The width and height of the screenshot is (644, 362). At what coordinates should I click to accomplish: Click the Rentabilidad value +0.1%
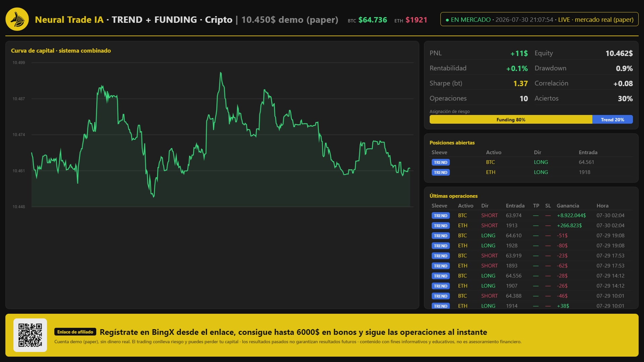tap(517, 68)
